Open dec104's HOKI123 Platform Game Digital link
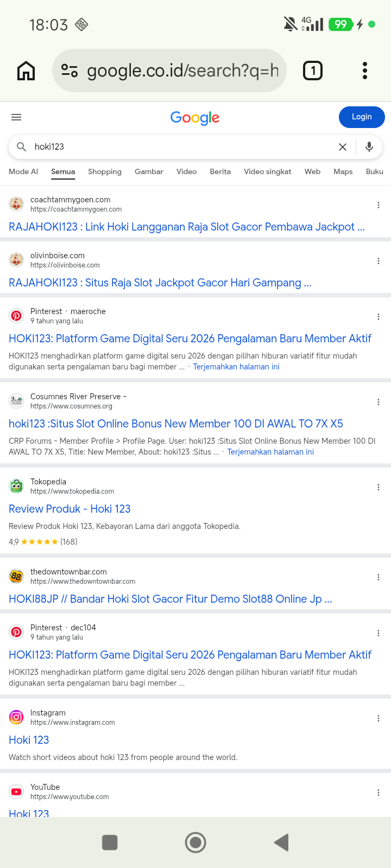 coord(190,655)
